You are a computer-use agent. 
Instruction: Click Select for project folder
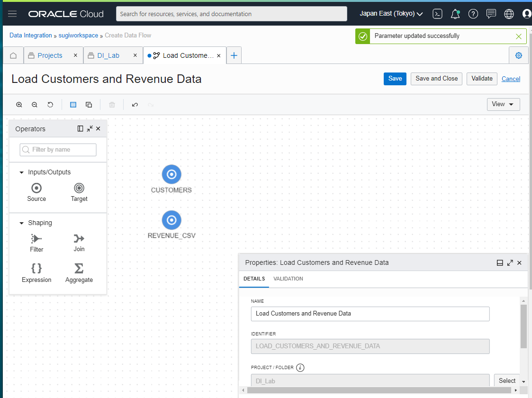coord(507,380)
